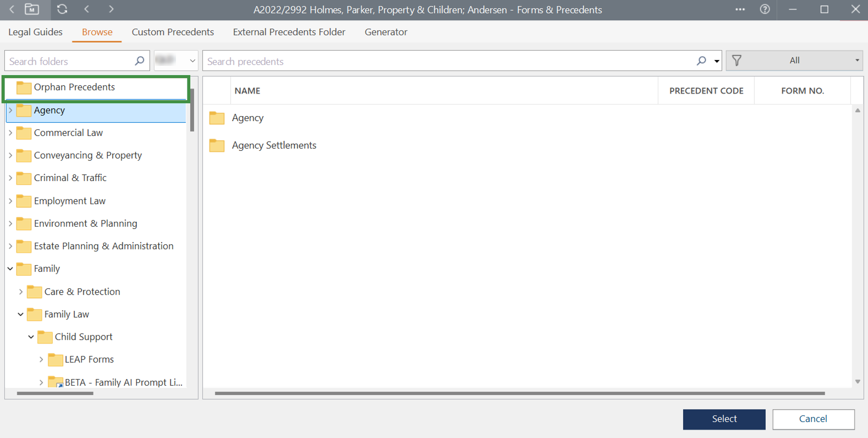Switch to the Generator tab

pyautogui.click(x=386, y=32)
